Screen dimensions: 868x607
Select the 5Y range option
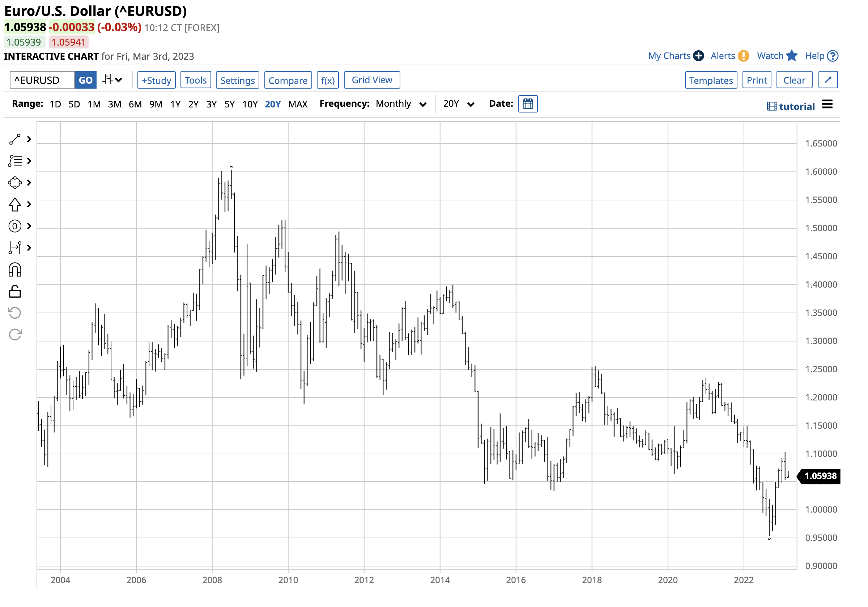click(x=229, y=104)
